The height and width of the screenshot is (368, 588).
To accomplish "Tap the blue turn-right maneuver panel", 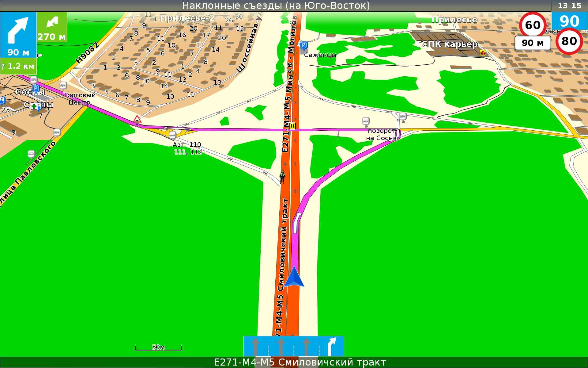I will 18,34.
